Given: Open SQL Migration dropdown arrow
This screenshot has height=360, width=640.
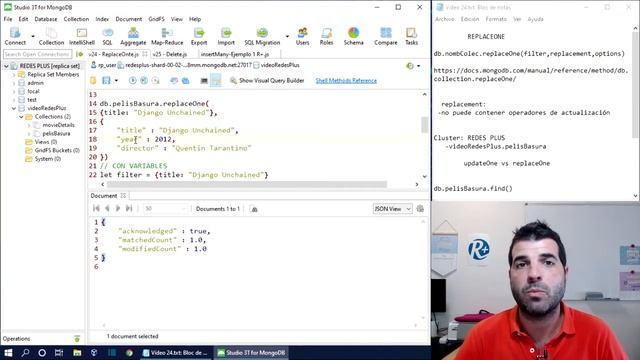Looking at the screenshot, I should (x=287, y=36).
